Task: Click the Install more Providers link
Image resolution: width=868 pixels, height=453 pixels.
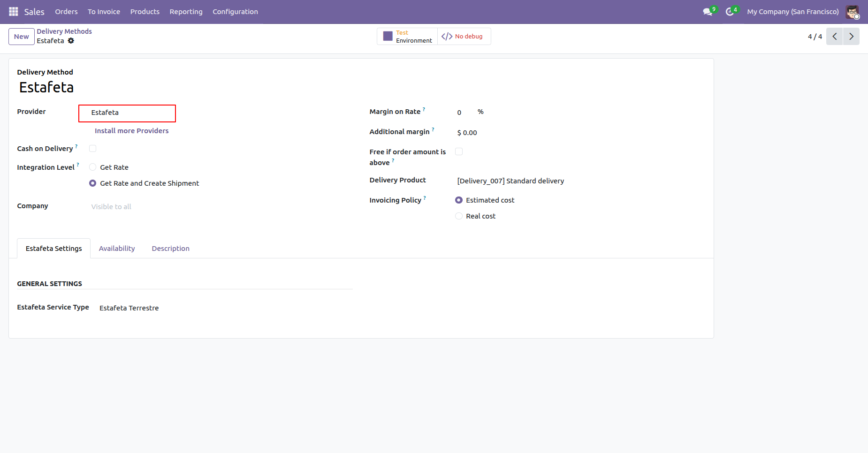Action: [132, 131]
